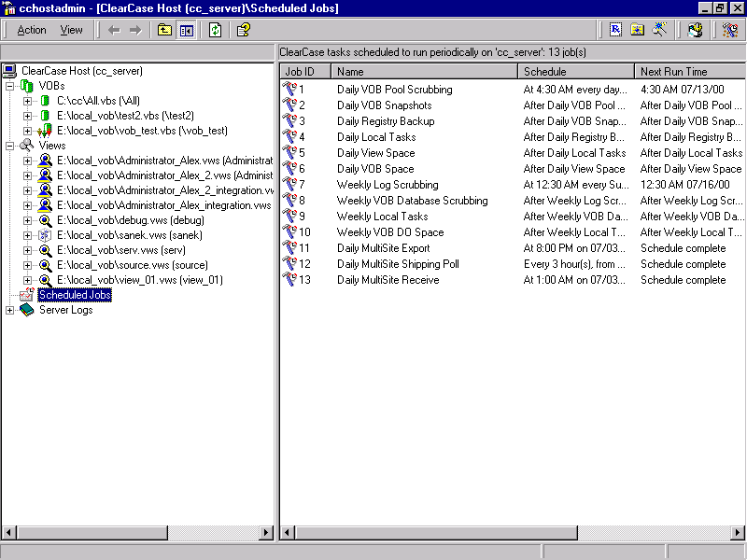
Task: Expand the debug.vws view node
Action: tap(28, 221)
